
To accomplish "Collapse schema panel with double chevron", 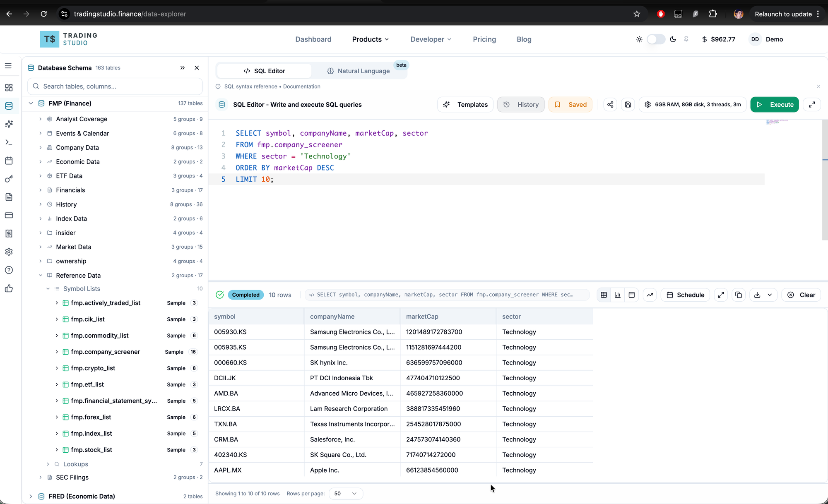I will [x=183, y=68].
